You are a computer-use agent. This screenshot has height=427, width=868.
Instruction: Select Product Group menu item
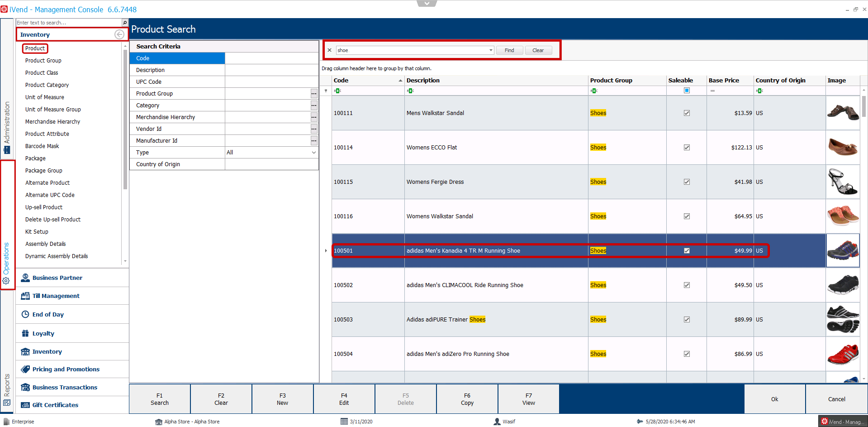coord(43,61)
